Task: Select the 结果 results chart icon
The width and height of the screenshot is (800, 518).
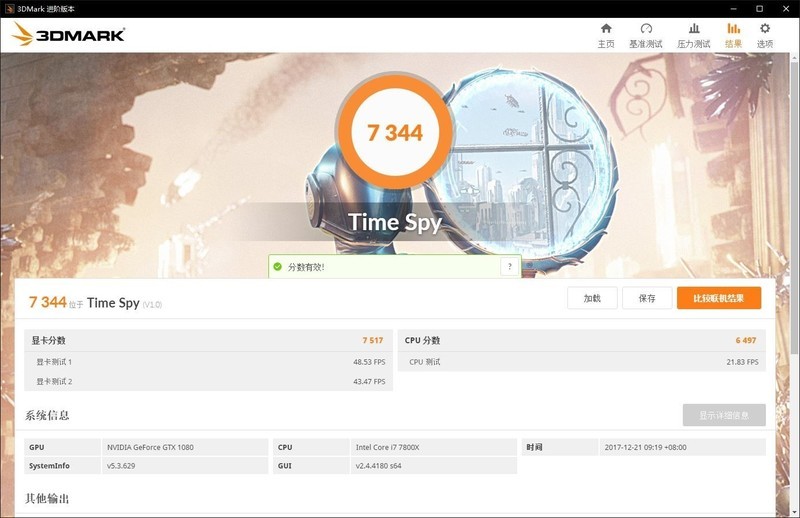Action: tap(734, 29)
